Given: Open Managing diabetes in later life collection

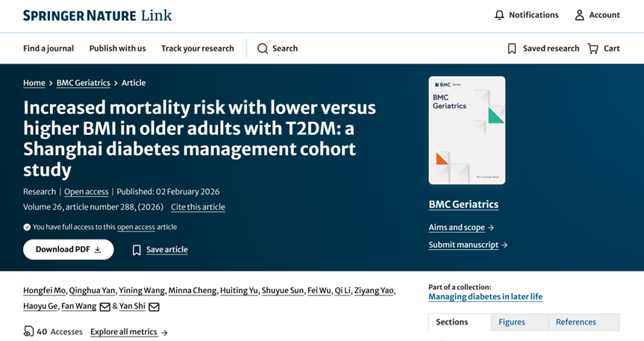Looking at the screenshot, I should click(485, 296).
